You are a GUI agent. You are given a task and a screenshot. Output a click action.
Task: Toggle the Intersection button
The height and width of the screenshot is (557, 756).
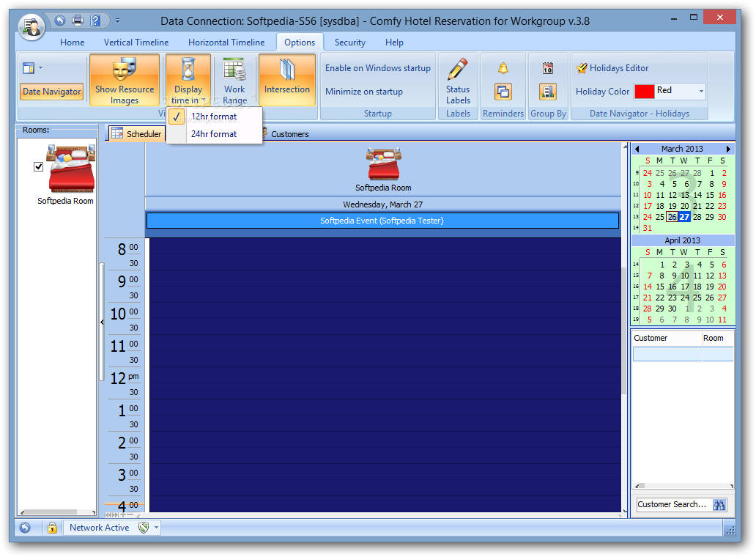point(287,80)
